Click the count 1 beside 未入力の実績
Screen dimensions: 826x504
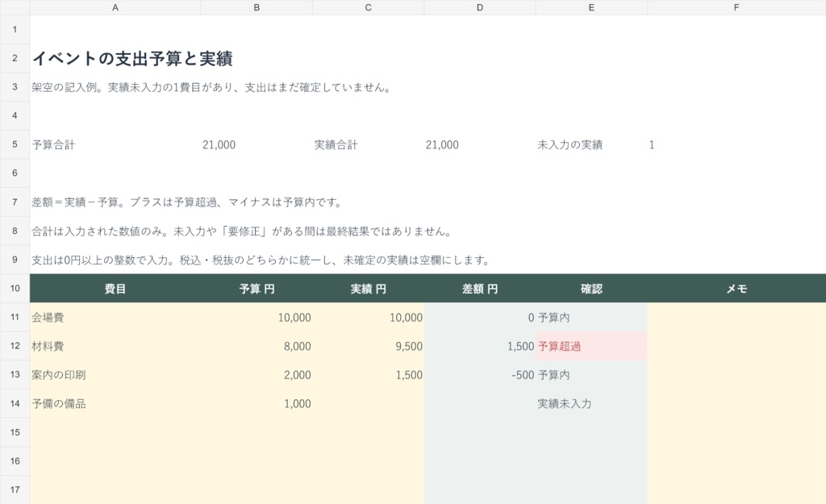[652, 145]
